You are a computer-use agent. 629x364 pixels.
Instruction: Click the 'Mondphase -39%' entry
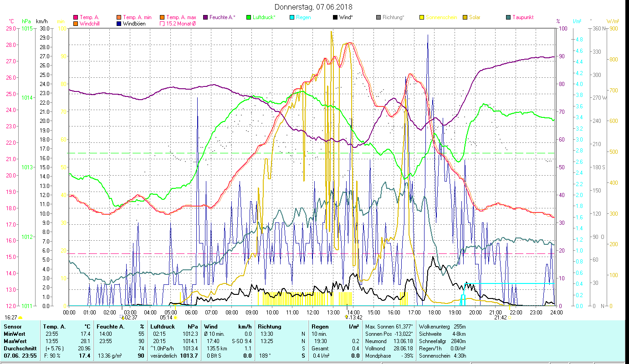coord(389,356)
